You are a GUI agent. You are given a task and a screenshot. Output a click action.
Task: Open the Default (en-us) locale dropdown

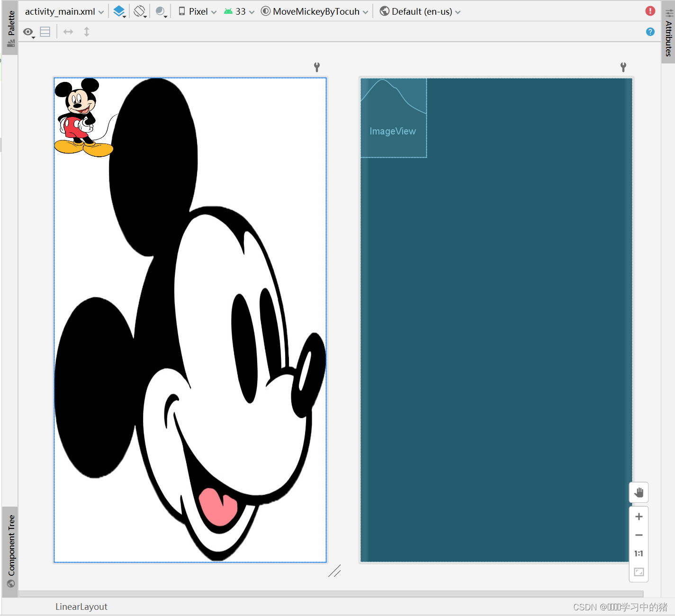pos(420,11)
